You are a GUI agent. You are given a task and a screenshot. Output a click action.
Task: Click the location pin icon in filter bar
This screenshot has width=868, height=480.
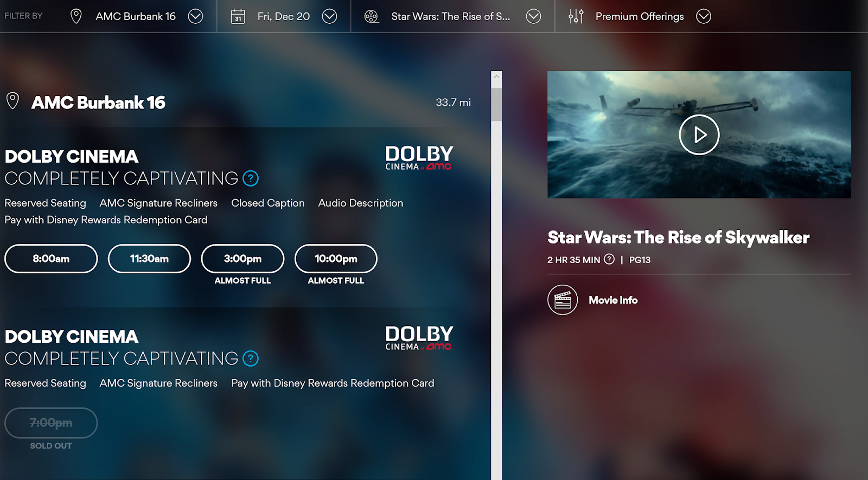coord(76,16)
